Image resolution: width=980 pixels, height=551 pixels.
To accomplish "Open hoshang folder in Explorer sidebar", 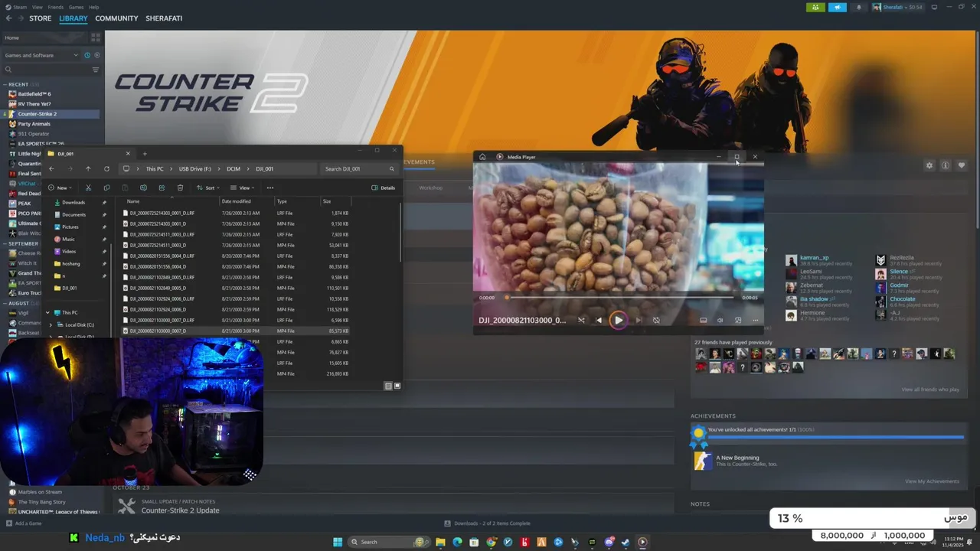I will tap(70, 263).
